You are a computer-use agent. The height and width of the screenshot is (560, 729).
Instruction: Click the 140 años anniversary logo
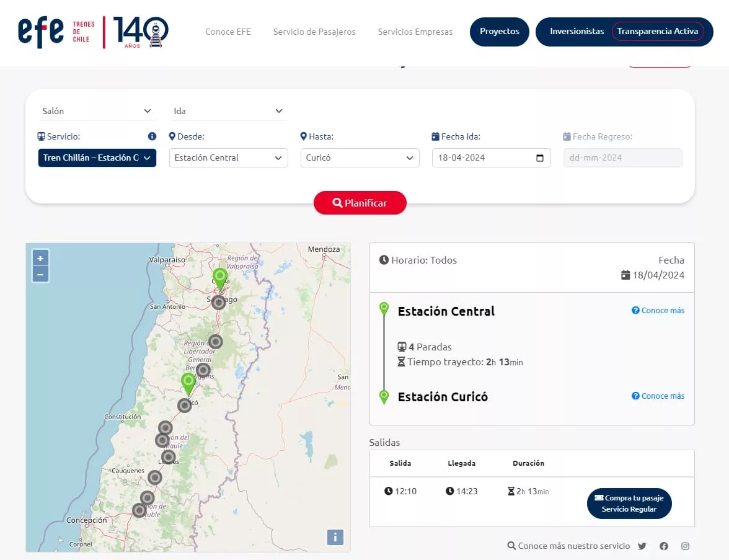tap(141, 32)
